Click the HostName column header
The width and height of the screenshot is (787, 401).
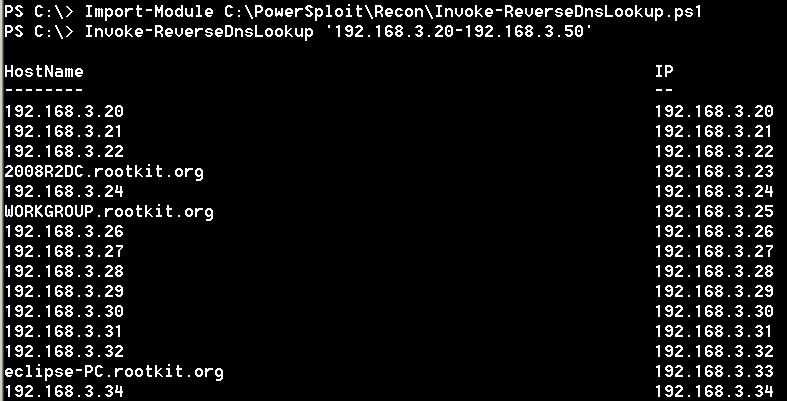44,71
